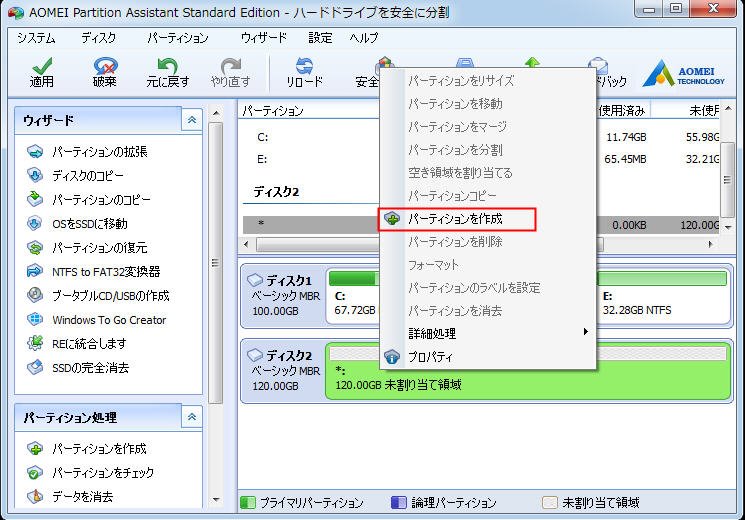745x520 pixels.
Task: Click the AOMEI Technology logo
Action: [684, 74]
